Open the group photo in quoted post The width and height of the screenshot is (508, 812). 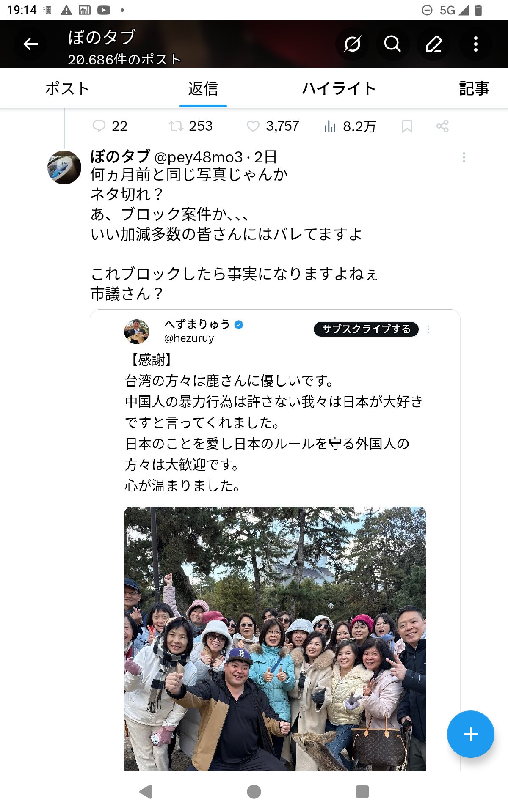[x=275, y=639]
